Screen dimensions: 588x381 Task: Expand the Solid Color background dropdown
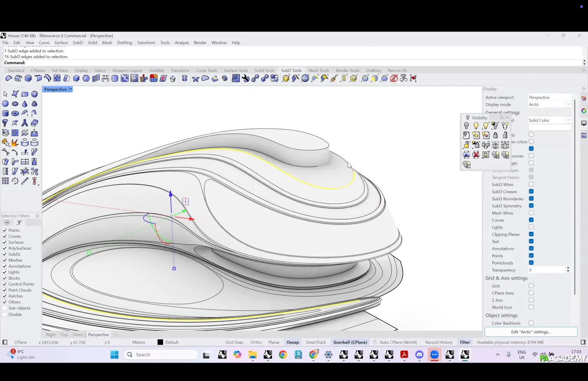click(568, 120)
